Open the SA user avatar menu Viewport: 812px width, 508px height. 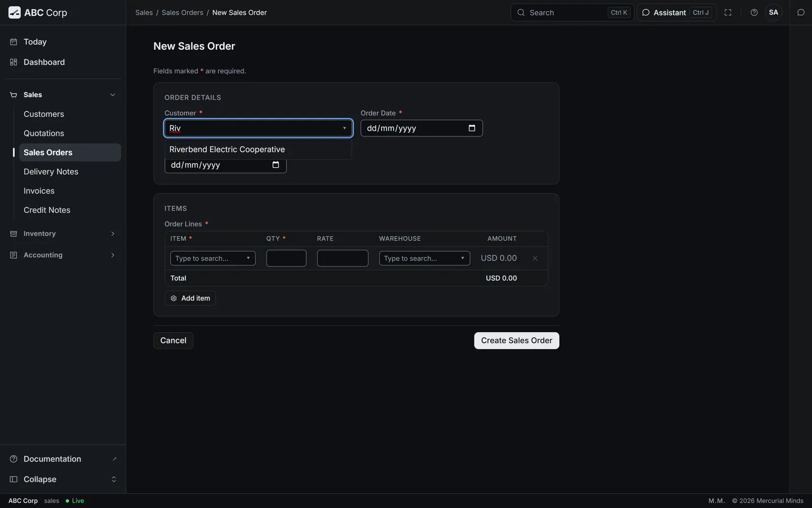coord(773,13)
